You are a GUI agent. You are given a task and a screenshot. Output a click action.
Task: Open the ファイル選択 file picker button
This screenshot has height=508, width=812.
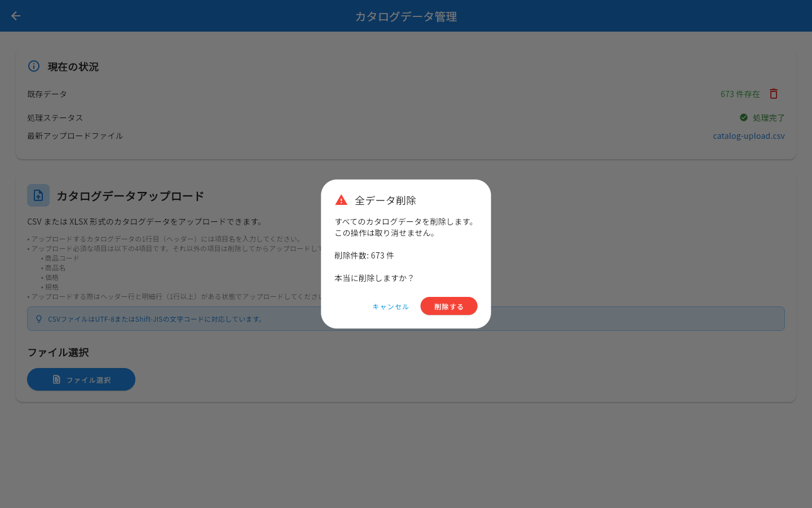(81, 379)
